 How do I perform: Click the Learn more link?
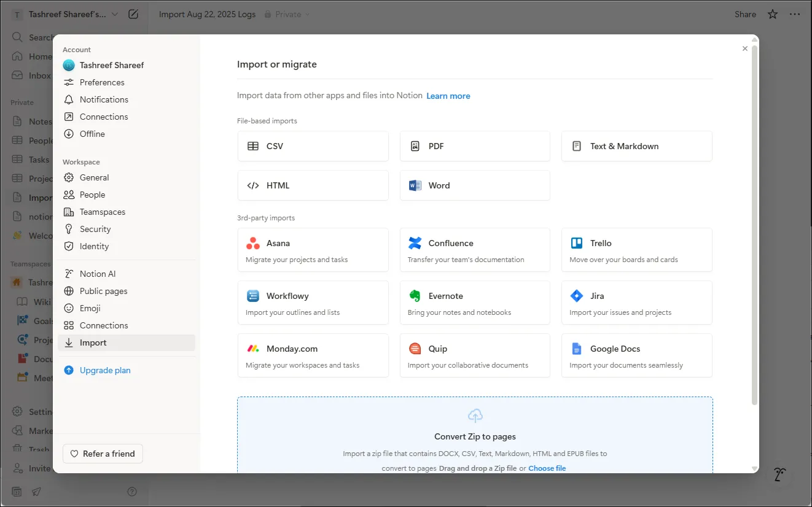448,96
